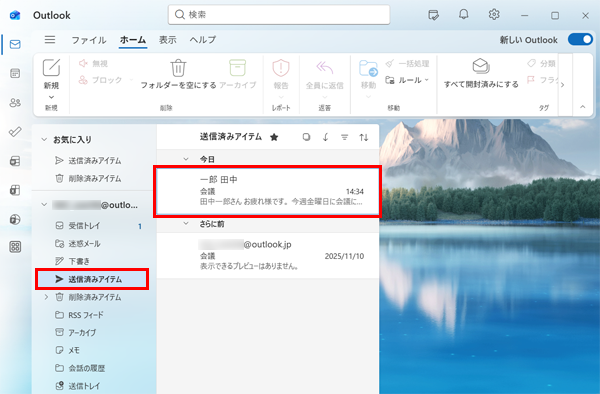
Task: Toggle the hamburger navigation pane button
Action: click(x=50, y=39)
